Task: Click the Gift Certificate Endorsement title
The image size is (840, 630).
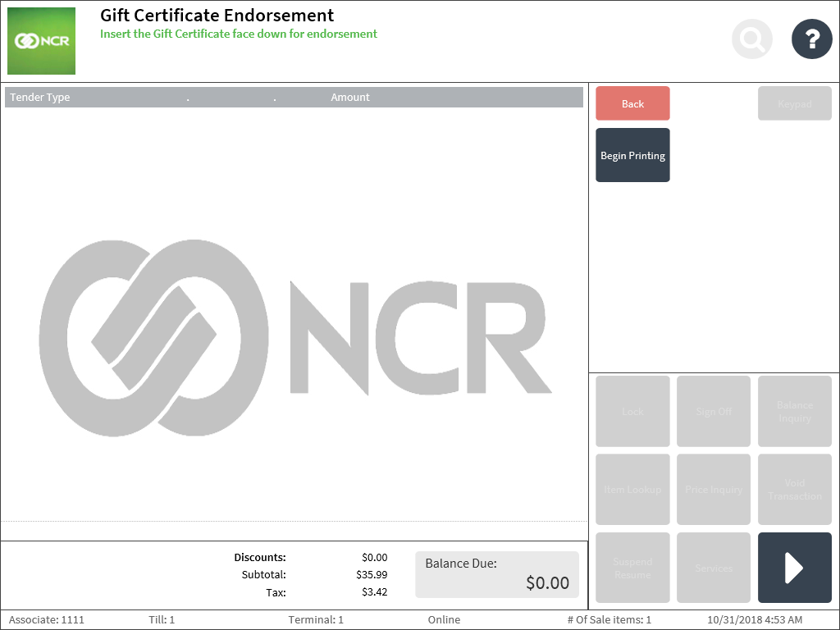Action: (217, 15)
